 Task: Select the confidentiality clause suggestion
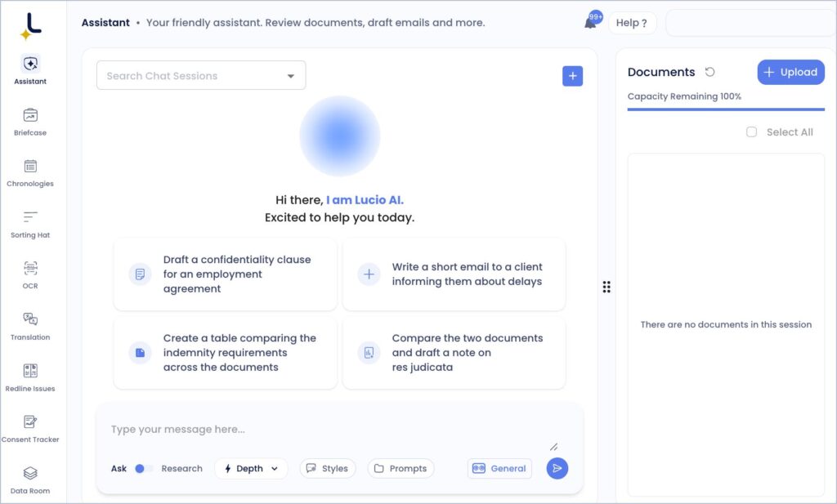pos(226,274)
